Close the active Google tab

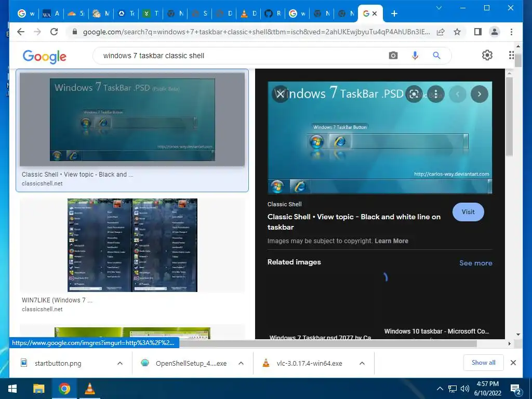375,14
